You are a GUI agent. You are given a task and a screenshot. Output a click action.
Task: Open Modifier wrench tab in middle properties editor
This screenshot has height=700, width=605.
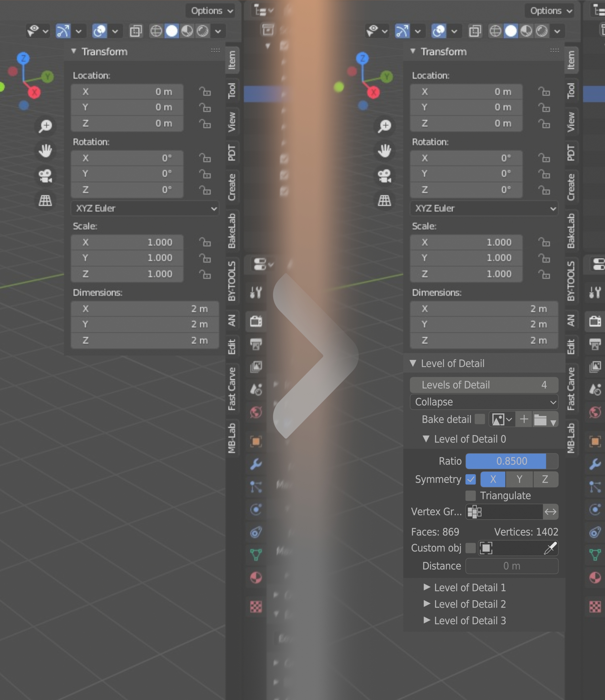[256, 464]
